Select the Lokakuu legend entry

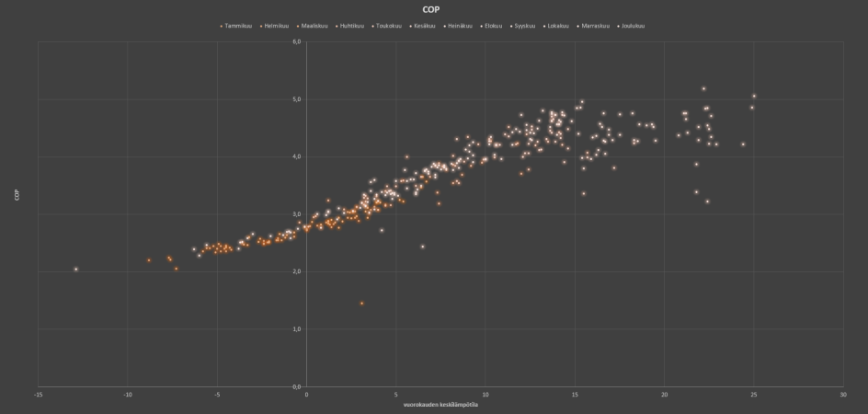[x=555, y=26]
